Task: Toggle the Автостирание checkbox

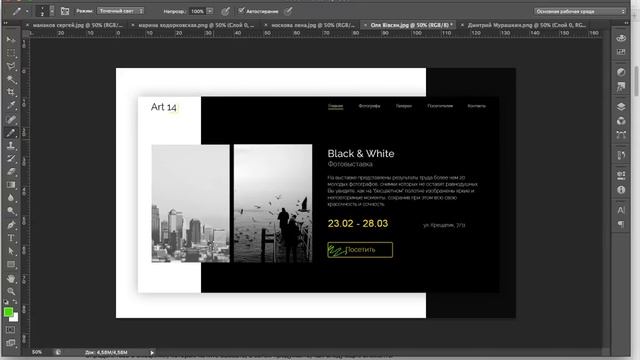Action: pyautogui.click(x=241, y=11)
